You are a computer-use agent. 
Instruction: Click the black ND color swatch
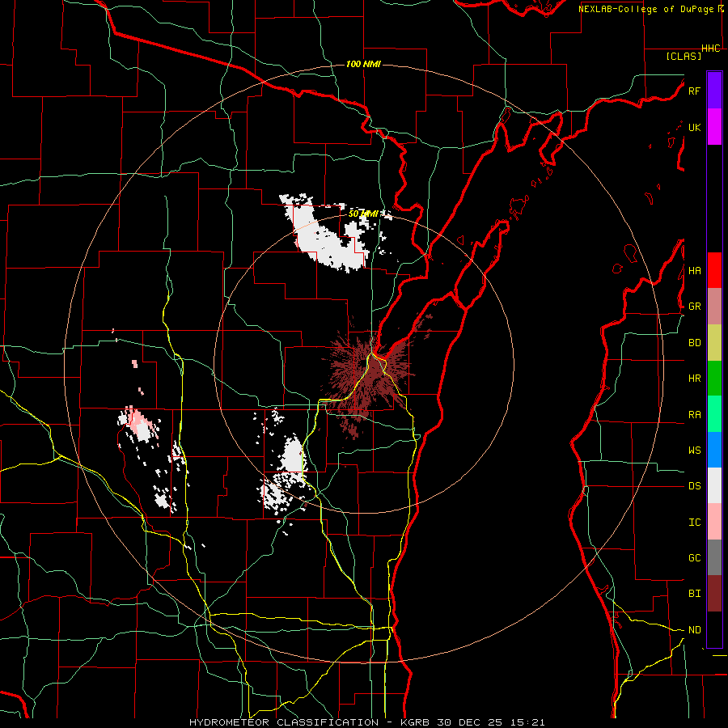[714, 629]
